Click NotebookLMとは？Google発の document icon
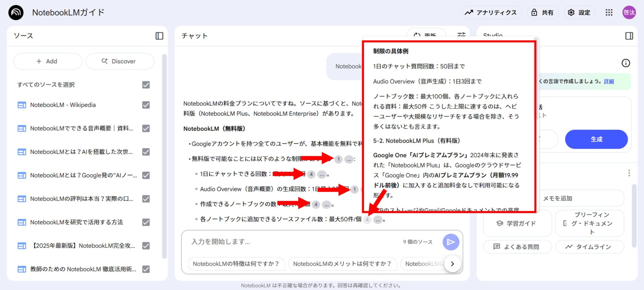The height and width of the screenshot is (290, 644). tap(21, 175)
